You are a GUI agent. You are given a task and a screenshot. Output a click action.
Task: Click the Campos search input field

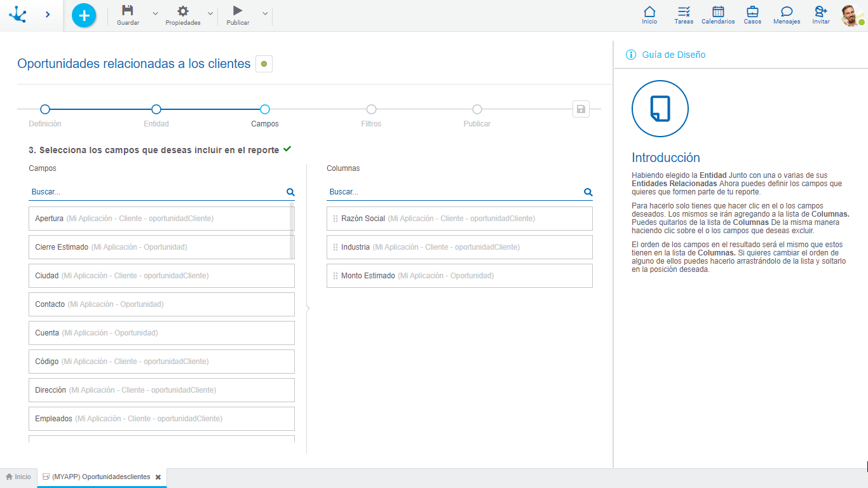(156, 192)
